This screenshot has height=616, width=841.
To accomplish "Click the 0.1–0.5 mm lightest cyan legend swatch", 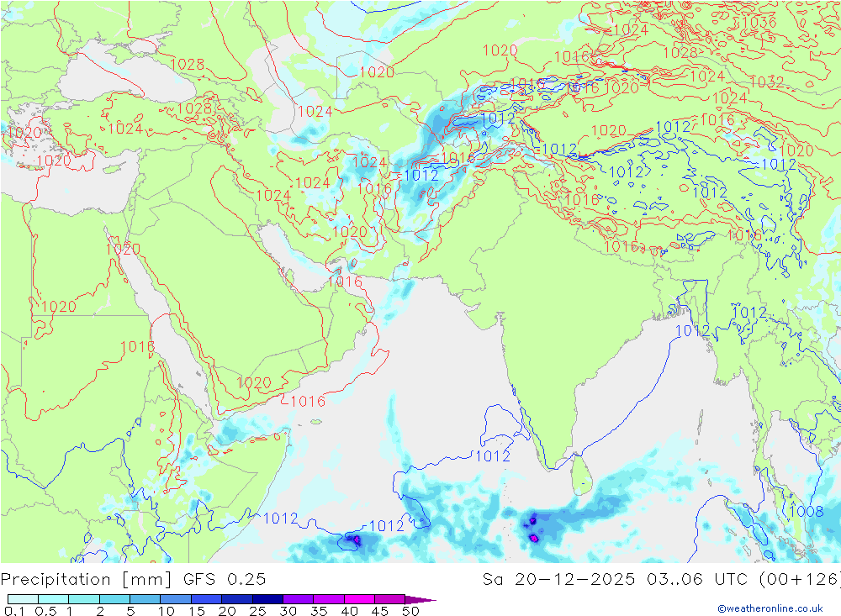I will pyautogui.click(x=23, y=599).
